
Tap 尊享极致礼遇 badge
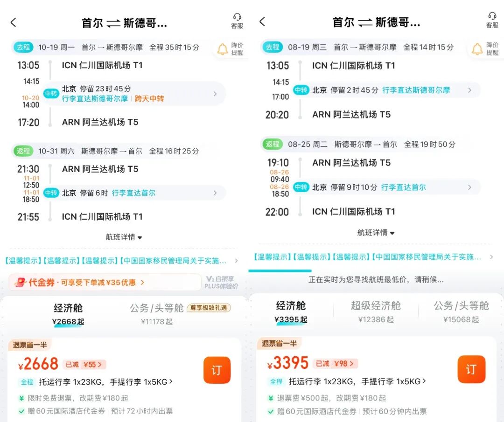[x=209, y=308]
